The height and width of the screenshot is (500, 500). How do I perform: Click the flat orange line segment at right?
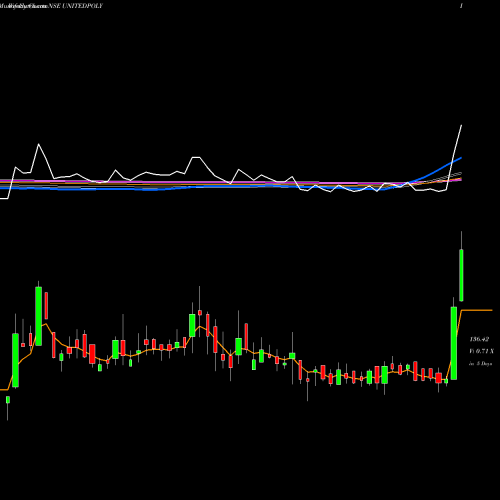[x=477, y=310]
